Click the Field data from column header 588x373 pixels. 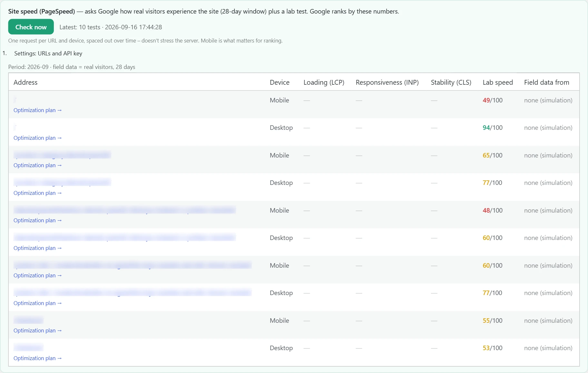[x=546, y=82]
